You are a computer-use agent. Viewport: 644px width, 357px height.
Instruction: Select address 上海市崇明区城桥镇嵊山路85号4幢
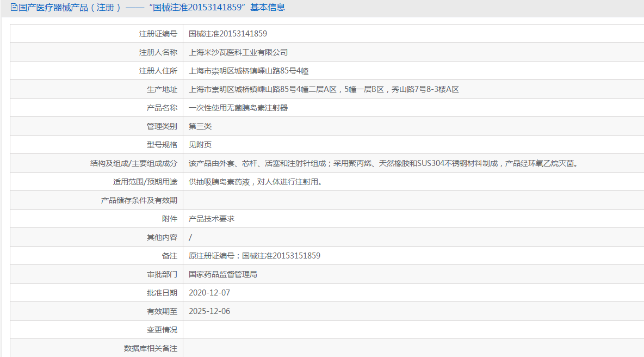click(249, 71)
